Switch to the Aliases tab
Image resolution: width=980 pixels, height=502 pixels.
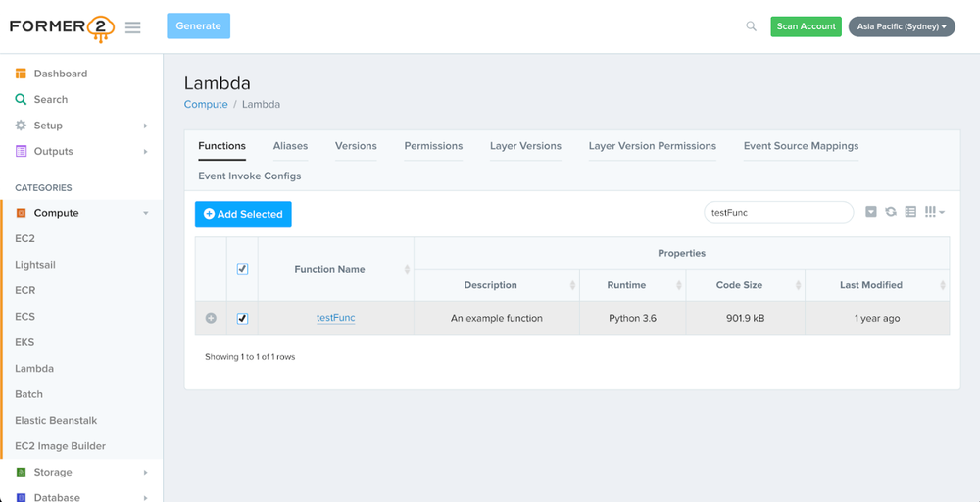[x=290, y=146]
